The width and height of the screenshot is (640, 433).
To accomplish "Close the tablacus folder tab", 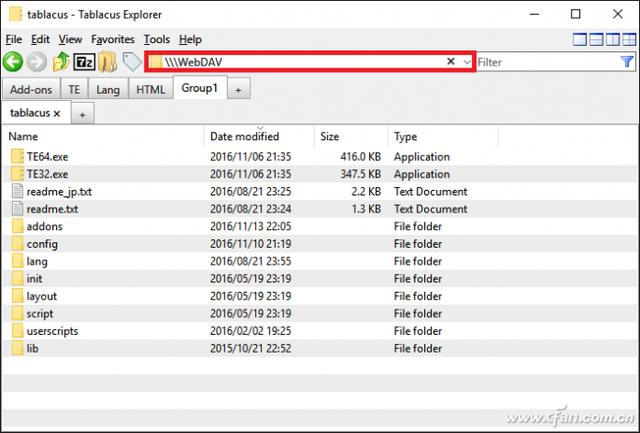I will click(57, 113).
